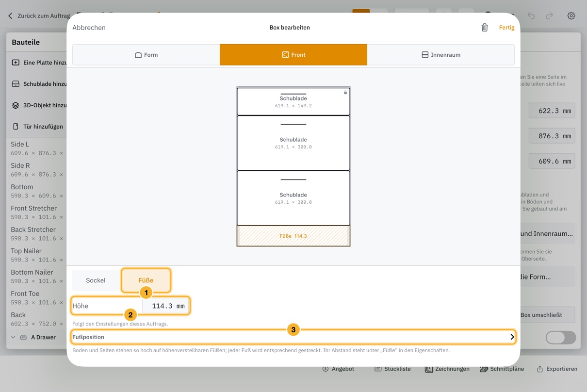
Task: Toggle the switch in the right properties panel
Action: pos(560,337)
